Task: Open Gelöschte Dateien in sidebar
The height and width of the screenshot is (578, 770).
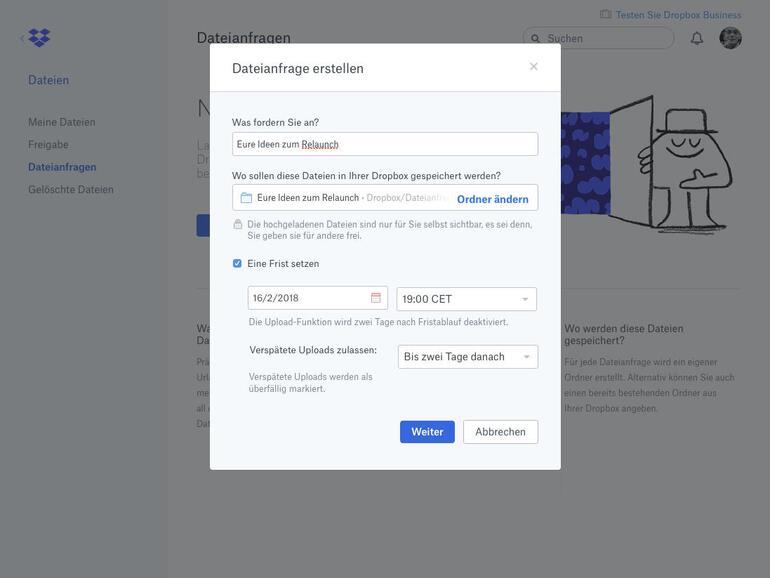Action: point(71,190)
